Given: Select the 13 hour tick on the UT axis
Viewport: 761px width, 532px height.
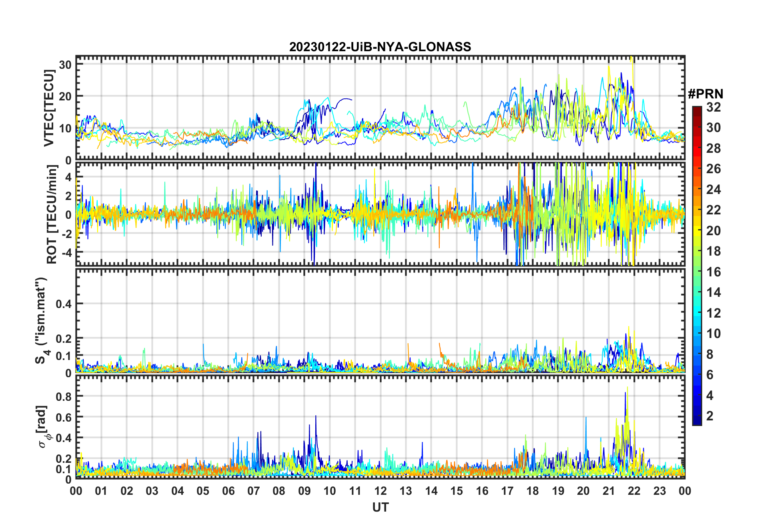Looking at the screenshot, I should pos(406,491).
